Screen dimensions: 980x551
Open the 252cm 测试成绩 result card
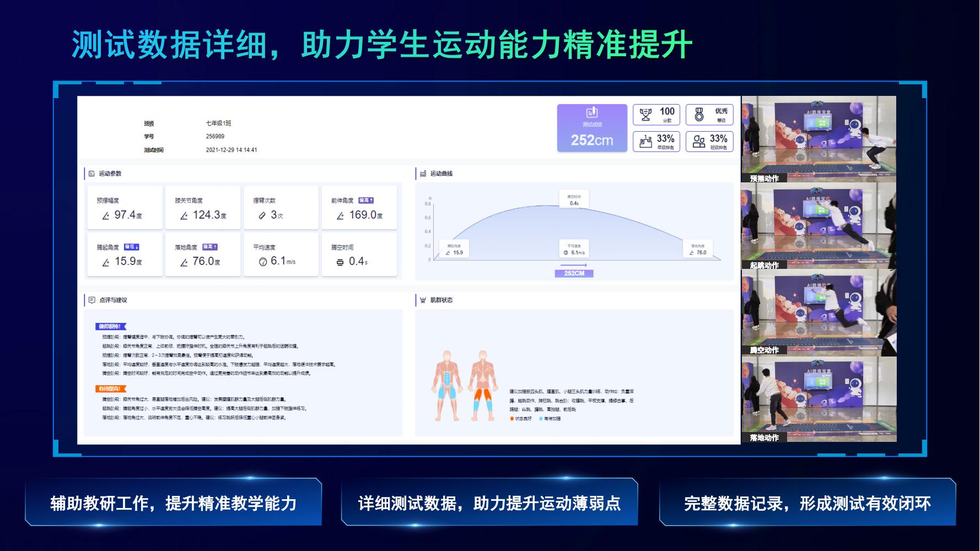point(592,128)
